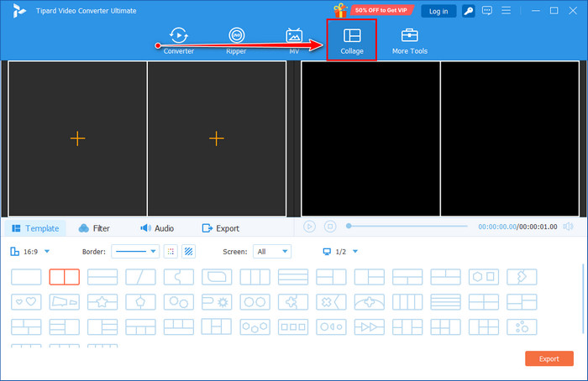Toggle the striped border fill button
Image resolution: width=588 pixels, height=381 pixels.
(x=189, y=251)
